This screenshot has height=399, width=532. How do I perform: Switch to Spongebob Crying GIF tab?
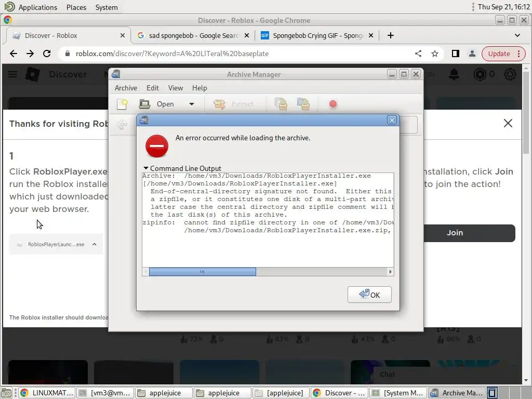point(317,36)
